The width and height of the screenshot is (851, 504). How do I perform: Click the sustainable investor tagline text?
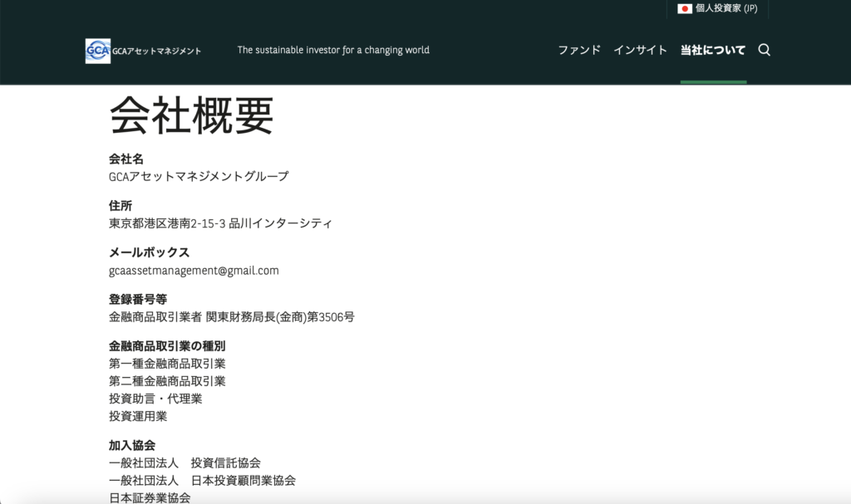[x=333, y=50]
